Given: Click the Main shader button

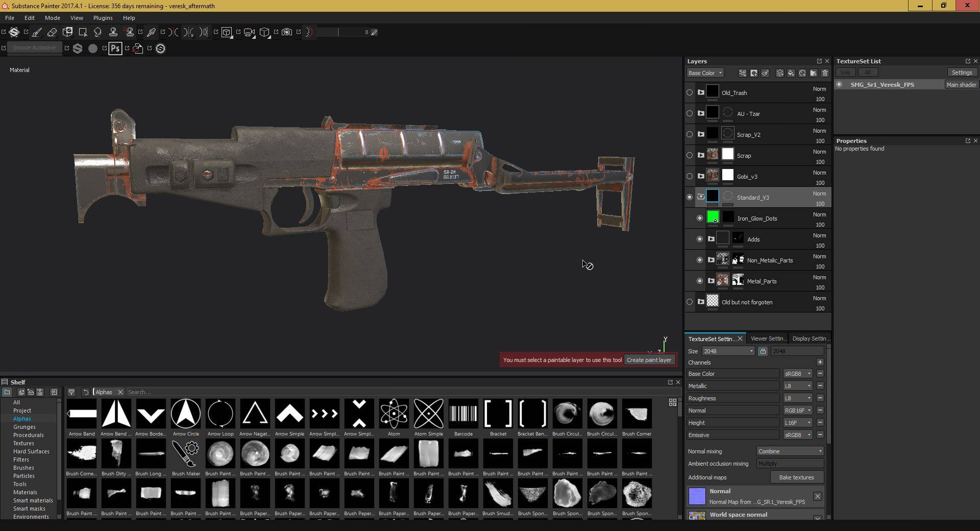Looking at the screenshot, I should click(x=961, y=85).
